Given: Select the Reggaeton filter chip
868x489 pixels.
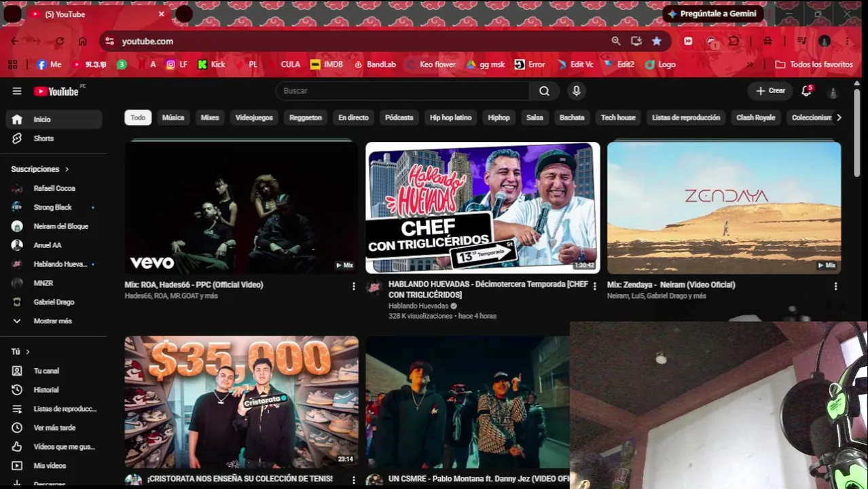Looking at the screenshot, I should pos(306,117).
